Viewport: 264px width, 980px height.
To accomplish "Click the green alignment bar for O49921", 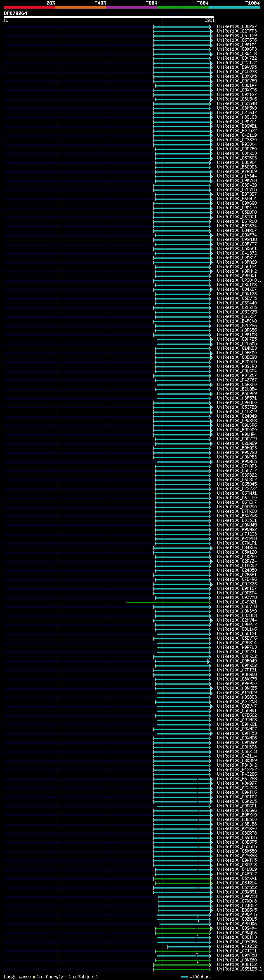I will tap(168, 602).
